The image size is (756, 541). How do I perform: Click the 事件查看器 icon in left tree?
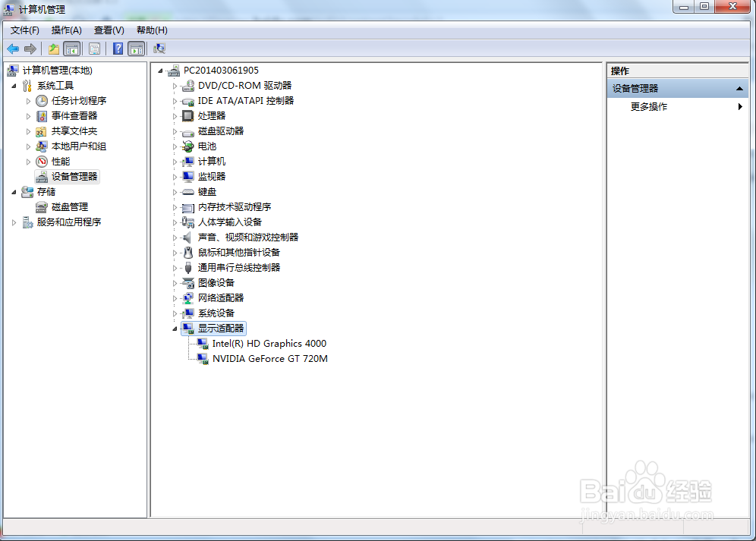coord(42,116)
